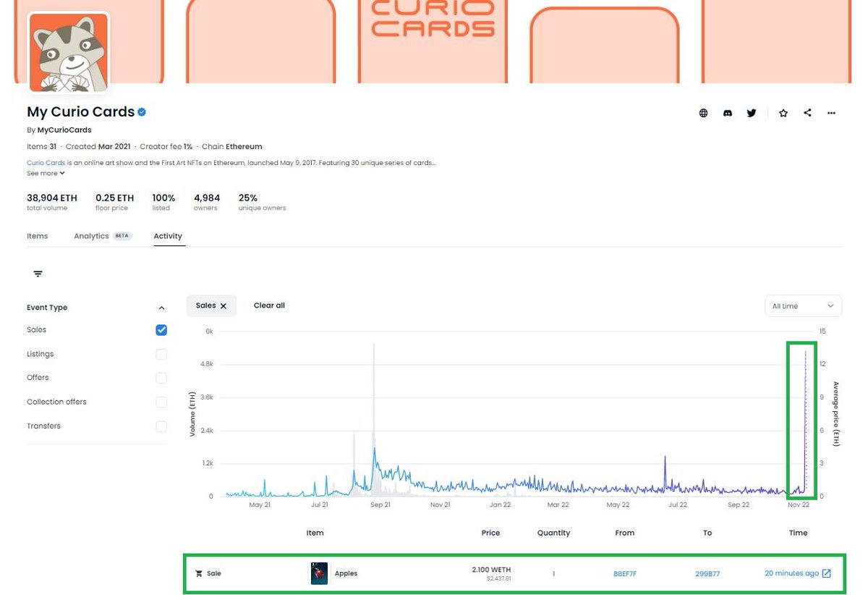This screenshot has height=595, width=868.
Task: Open the Twitter link icon
Action: (x=752, y=113)
